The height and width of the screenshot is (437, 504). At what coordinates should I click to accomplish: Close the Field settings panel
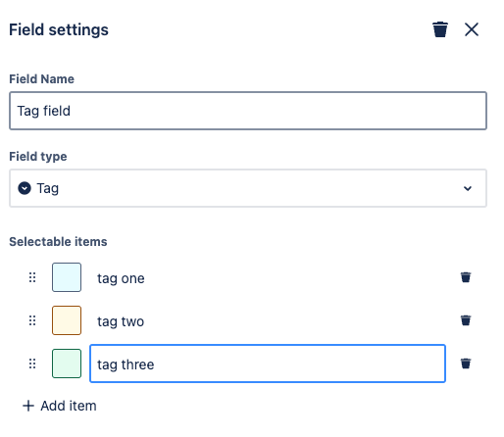[x=472, y=29]
